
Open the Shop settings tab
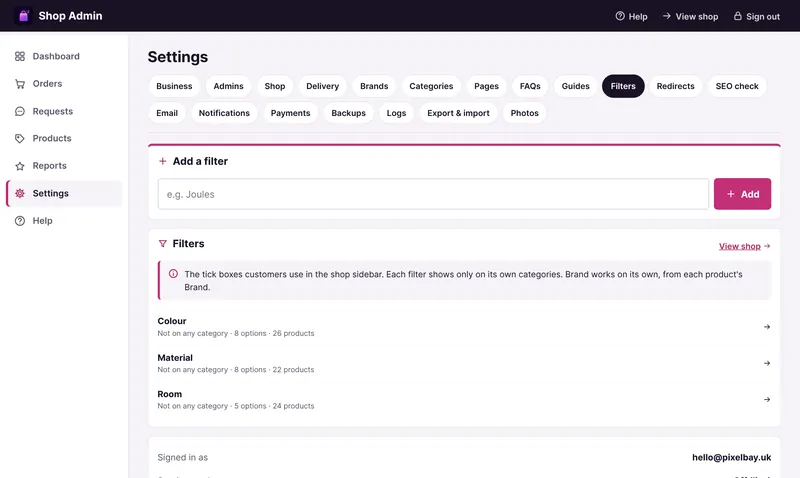(x=274, y=86)
